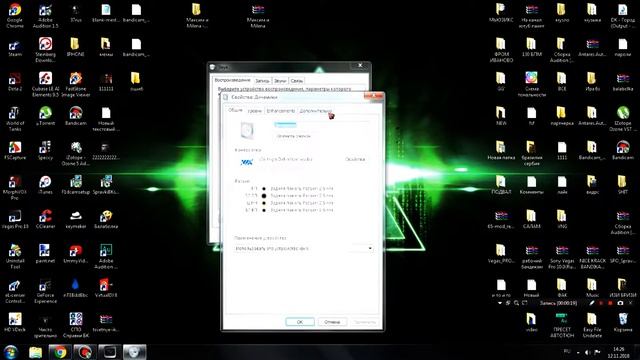Open controller Свойства button
The height and width of the screenshot is (360, 640).
point(355,159)
